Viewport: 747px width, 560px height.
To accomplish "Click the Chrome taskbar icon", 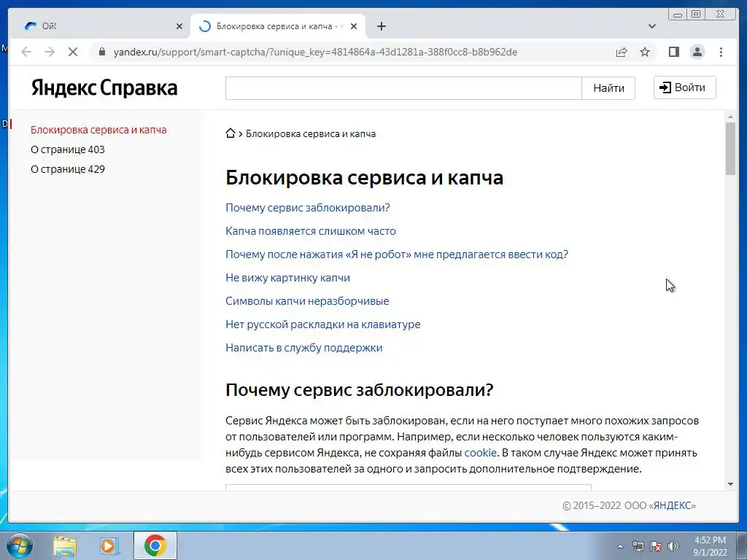I will (x=155, y=545).
